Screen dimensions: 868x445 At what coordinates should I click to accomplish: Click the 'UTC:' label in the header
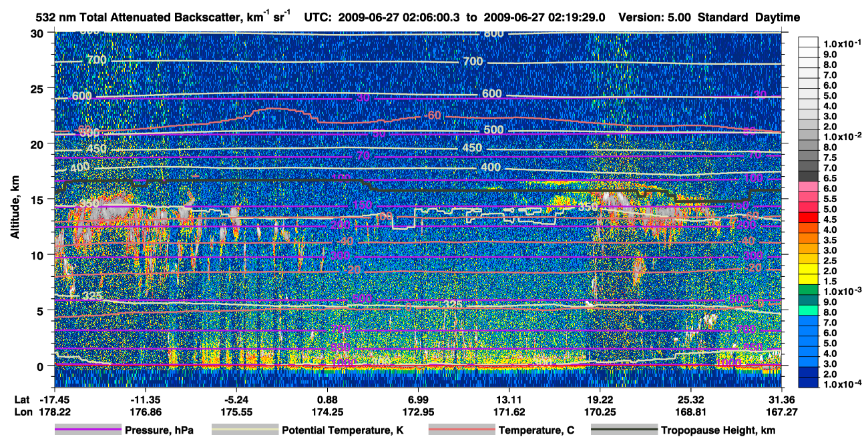click(x=318, y=17)
